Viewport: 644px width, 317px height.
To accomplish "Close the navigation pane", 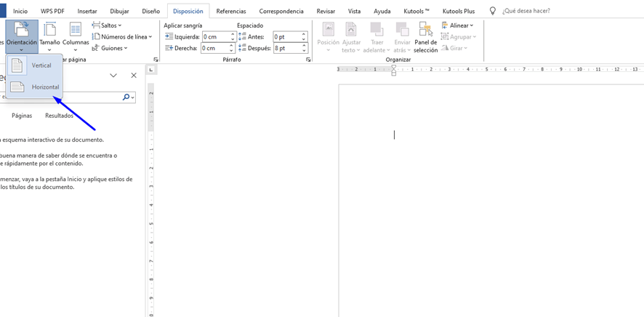I will point(134,76).
